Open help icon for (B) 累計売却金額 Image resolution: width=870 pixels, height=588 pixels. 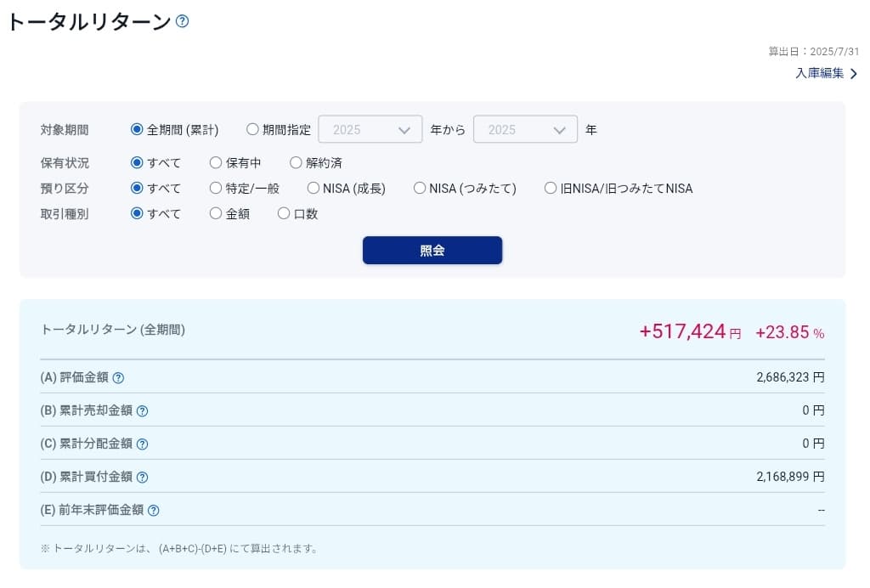[142, 411]
